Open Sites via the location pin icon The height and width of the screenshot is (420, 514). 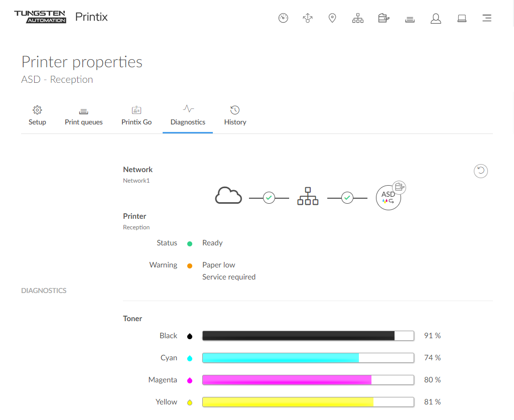[332, 19]
